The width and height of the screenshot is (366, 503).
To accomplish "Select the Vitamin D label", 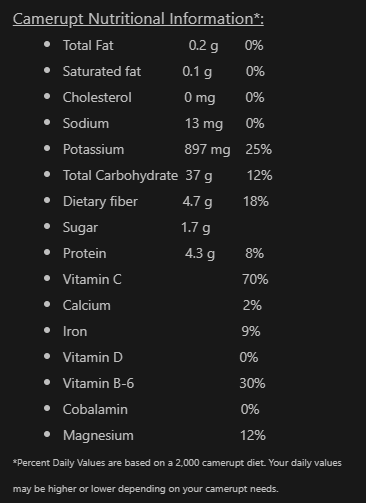I will click(x=93, y=357).
